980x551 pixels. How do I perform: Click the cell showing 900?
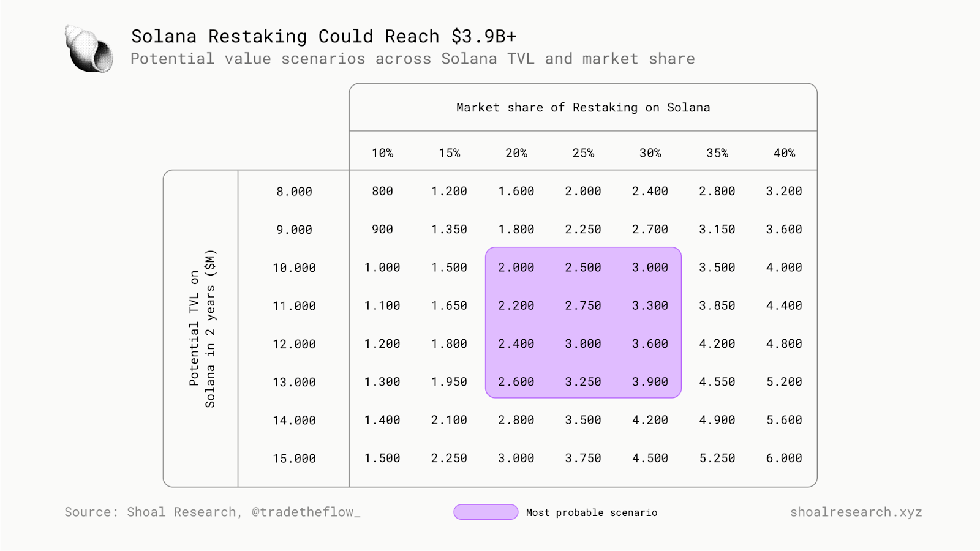coord(382,229)
